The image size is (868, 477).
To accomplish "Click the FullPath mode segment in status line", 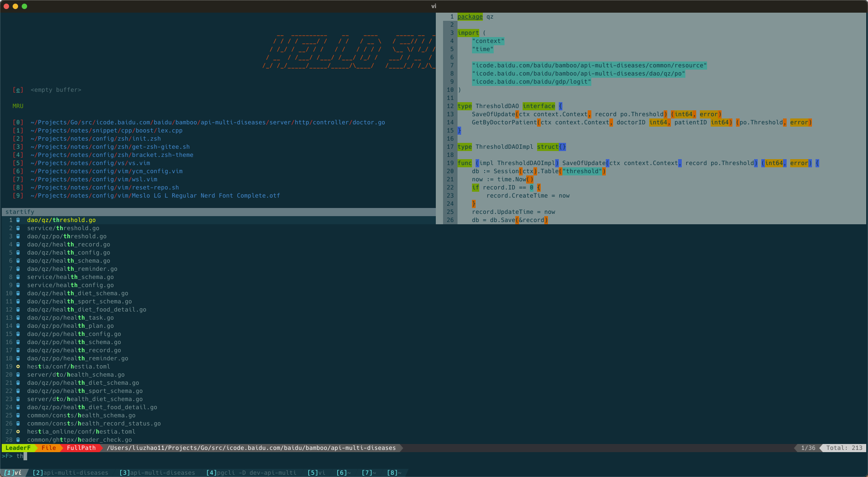I will click(x=81, y=448).
